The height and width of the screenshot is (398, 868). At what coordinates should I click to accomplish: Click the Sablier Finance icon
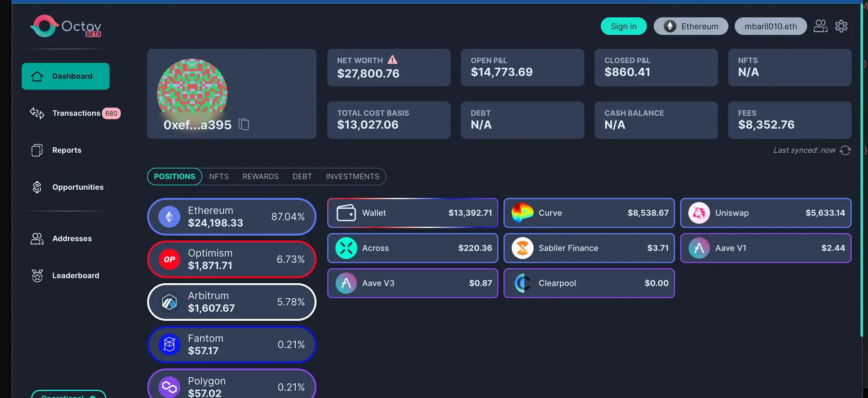tap(523, 248)
